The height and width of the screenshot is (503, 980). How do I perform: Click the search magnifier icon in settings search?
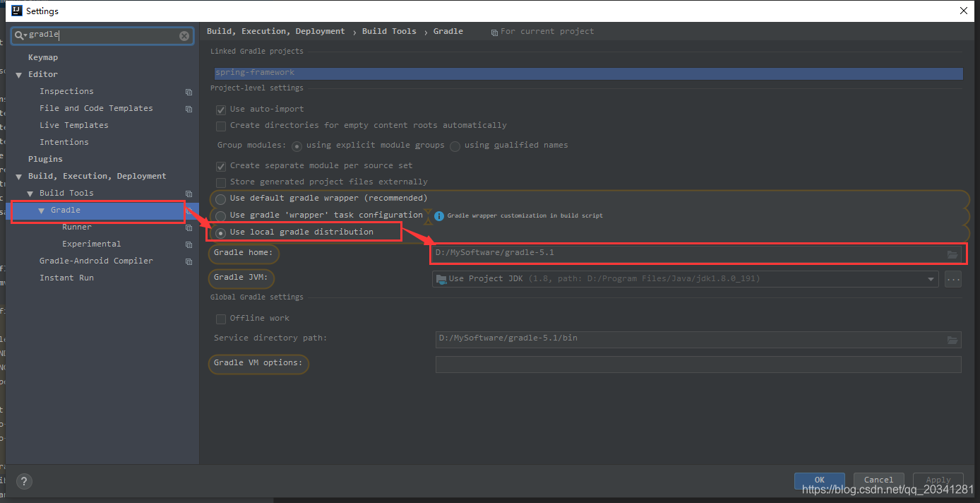(x=19, y=35)
